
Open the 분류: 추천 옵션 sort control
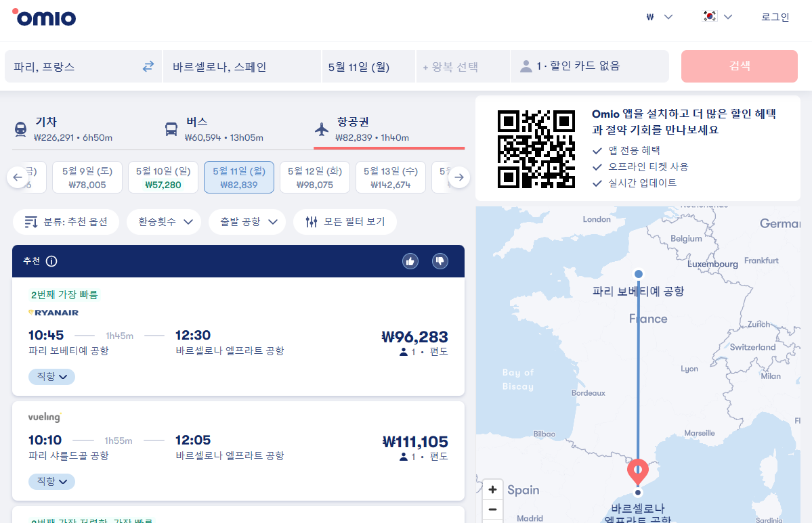pos(66,222)
